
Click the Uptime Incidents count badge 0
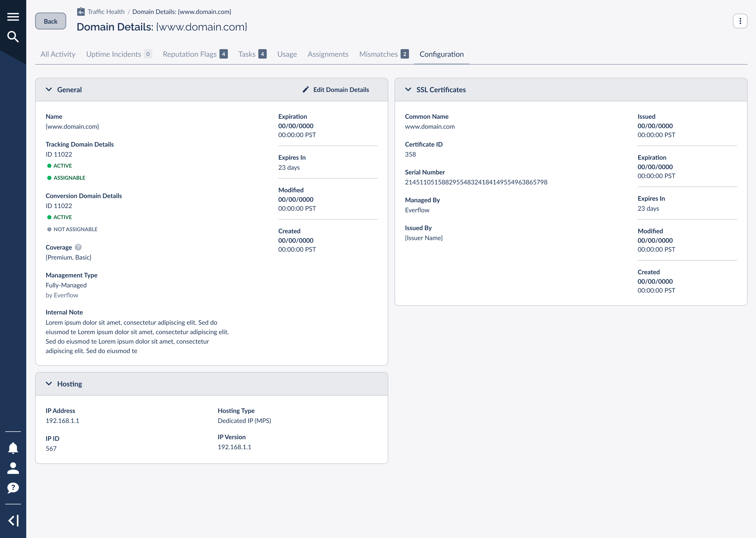click(x=148, y=54)
